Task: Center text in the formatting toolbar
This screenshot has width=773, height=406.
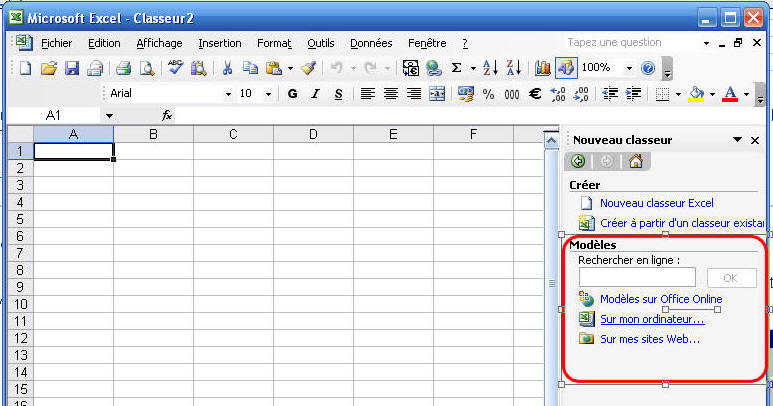Action: [x=391, y=94]
